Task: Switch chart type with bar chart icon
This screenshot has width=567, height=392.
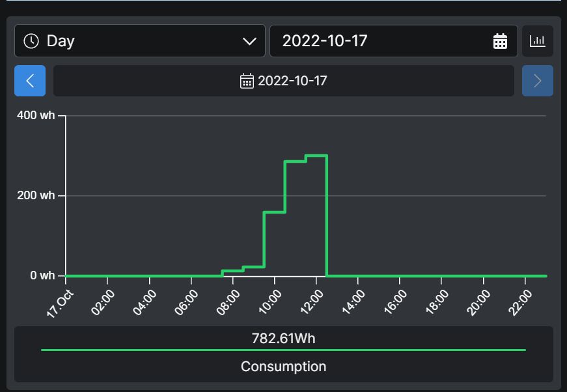Action: click(537, 41)
